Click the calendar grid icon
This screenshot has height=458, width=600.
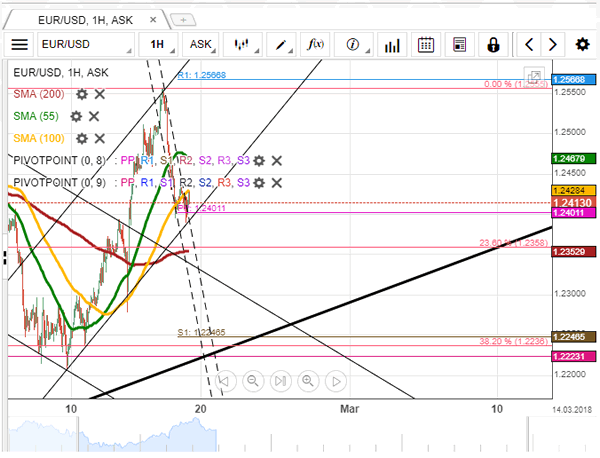426,44
